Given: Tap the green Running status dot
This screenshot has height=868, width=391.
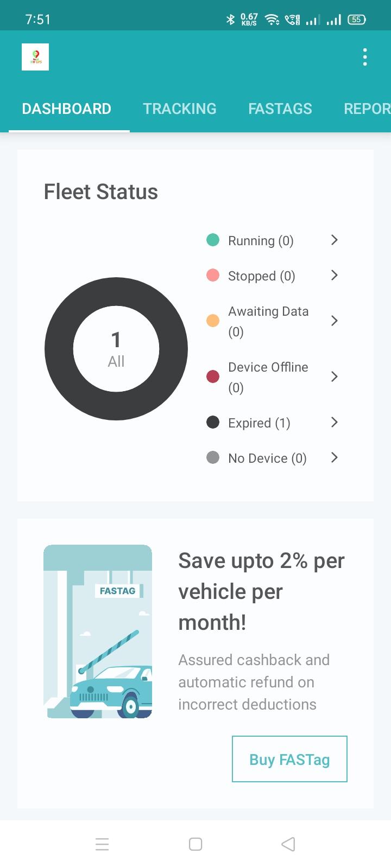Looking at the screenshot, I should pos(213,240).
